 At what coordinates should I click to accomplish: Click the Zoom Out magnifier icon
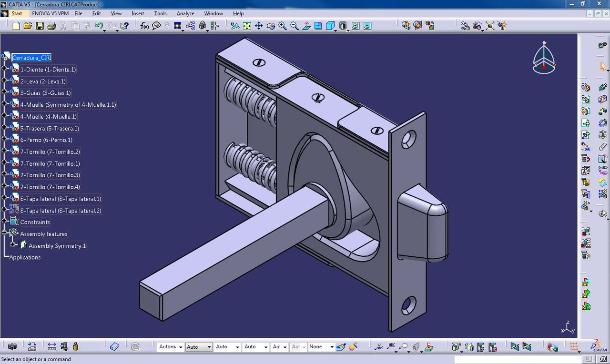click(x=295, y=26)
